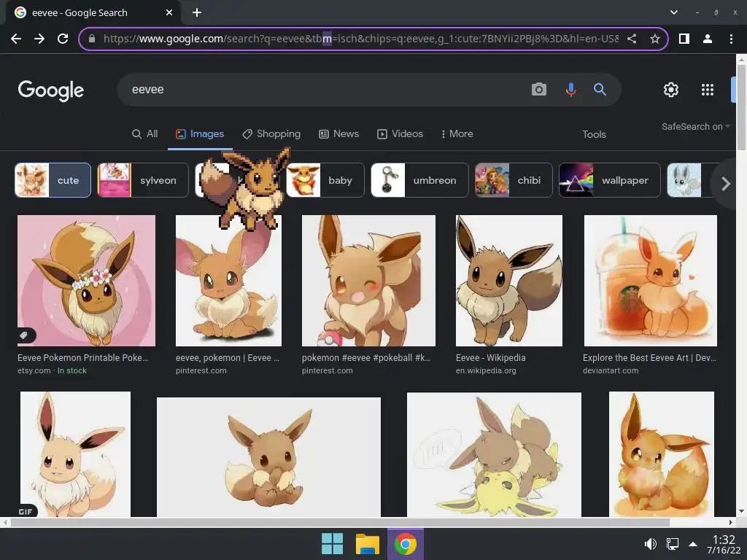Screen dimensions: 747x560
Task: Select the Images tab
Action: tap(200, 134)
